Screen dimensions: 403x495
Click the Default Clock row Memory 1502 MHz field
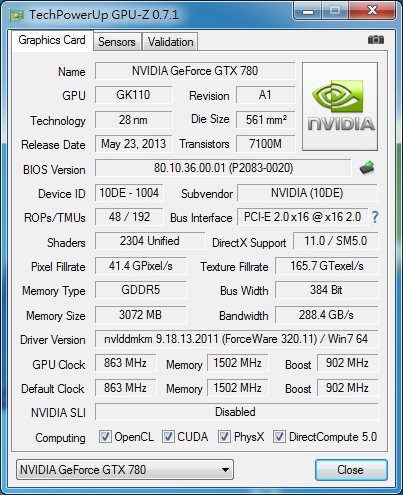[x=237, y=388]
